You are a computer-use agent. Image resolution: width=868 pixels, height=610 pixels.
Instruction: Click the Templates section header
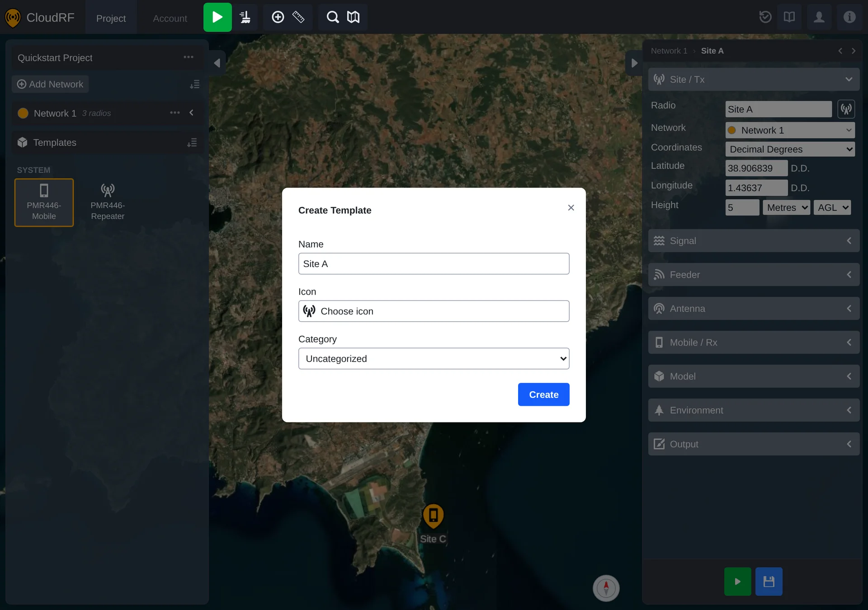pos(108,142)
